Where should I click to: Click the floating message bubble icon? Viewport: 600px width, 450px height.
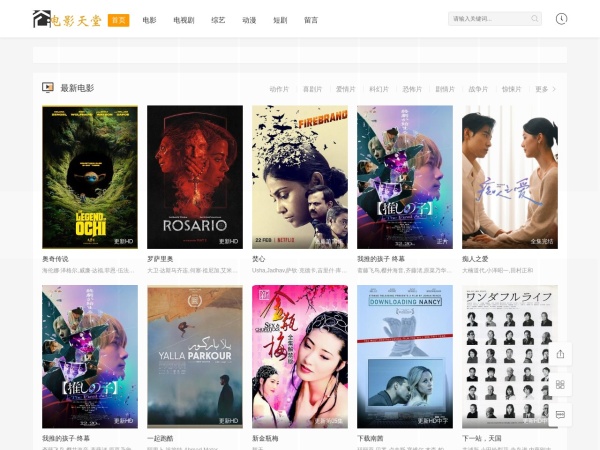coord(560,415)
